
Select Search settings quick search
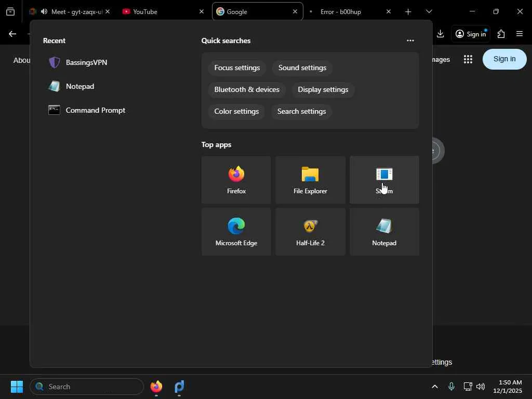pyautogui.click(x=301, y=111)
